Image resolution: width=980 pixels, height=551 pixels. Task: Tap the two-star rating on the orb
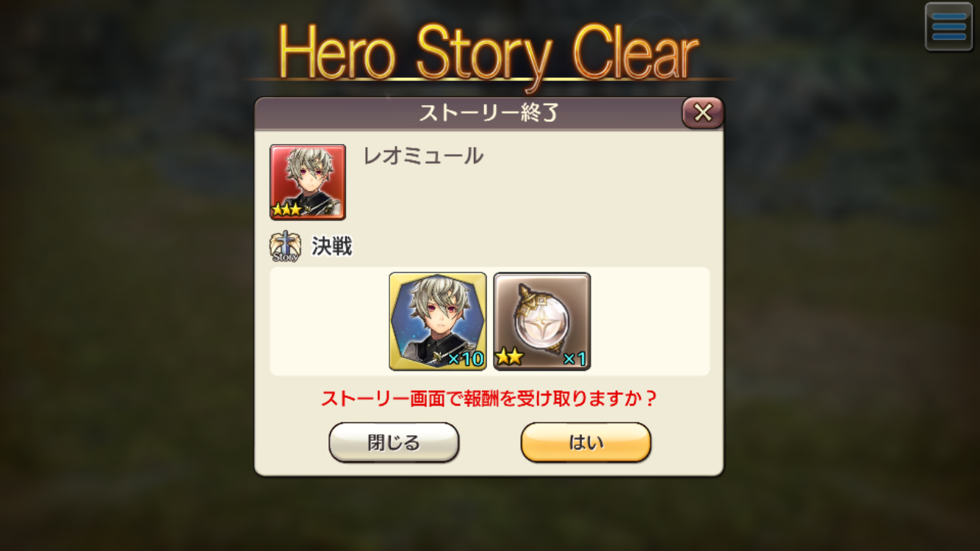pyautogui.click(x=509, y=358)
